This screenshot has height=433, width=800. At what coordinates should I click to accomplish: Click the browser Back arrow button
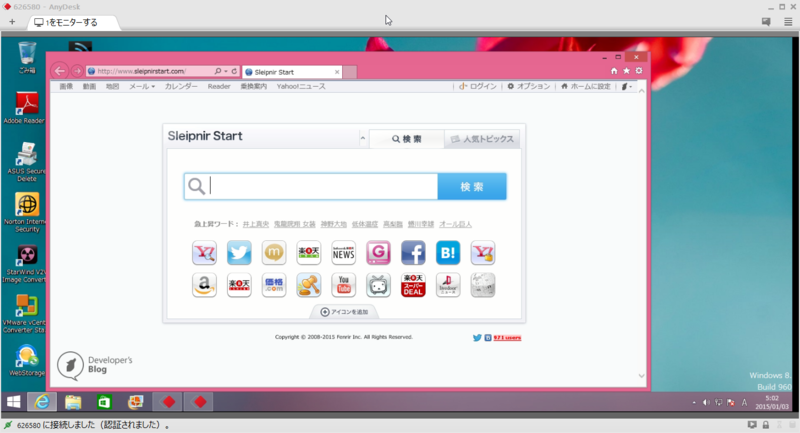[x=60, y=71]
